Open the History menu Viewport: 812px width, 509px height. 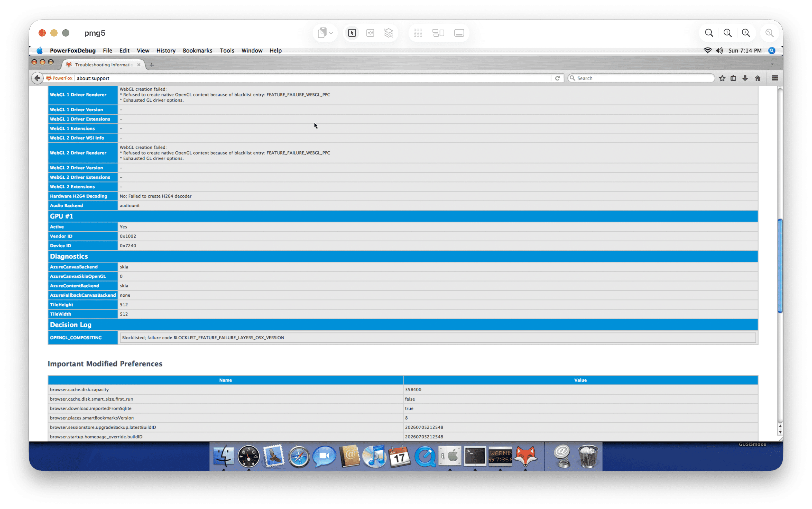[x=165, y=50]
